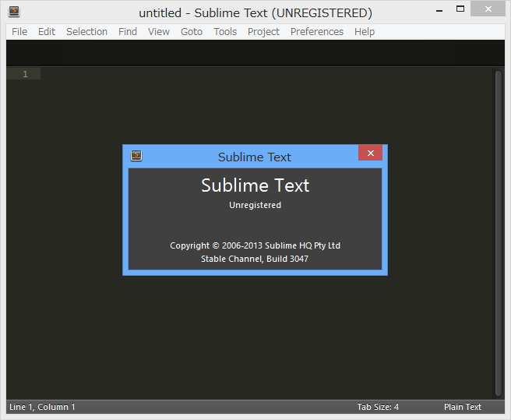Open the Goto menu
The image size is (511, 420).
pyautogui.click(x=192, y=32)
